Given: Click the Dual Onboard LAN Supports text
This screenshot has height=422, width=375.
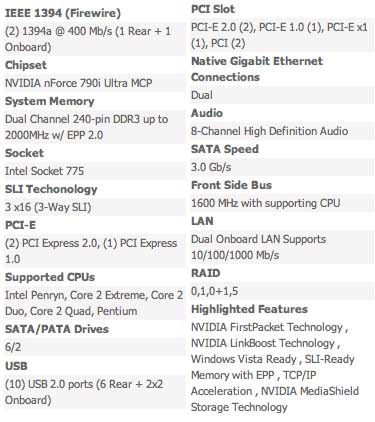Looking at the screenshot, I should tap(259, 239).
